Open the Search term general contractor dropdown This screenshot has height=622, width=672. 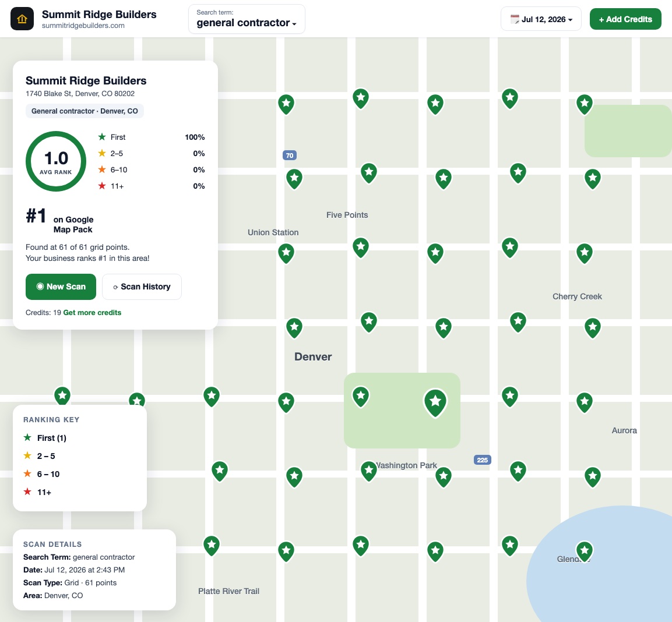pos(247,19)
